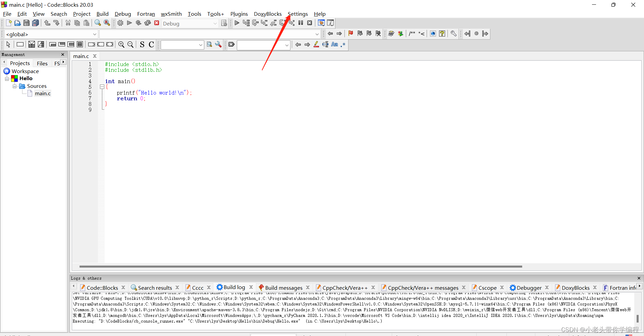644x336 pixels.
Task: Open Find with the magnifier icon
Action: point(98,23)
